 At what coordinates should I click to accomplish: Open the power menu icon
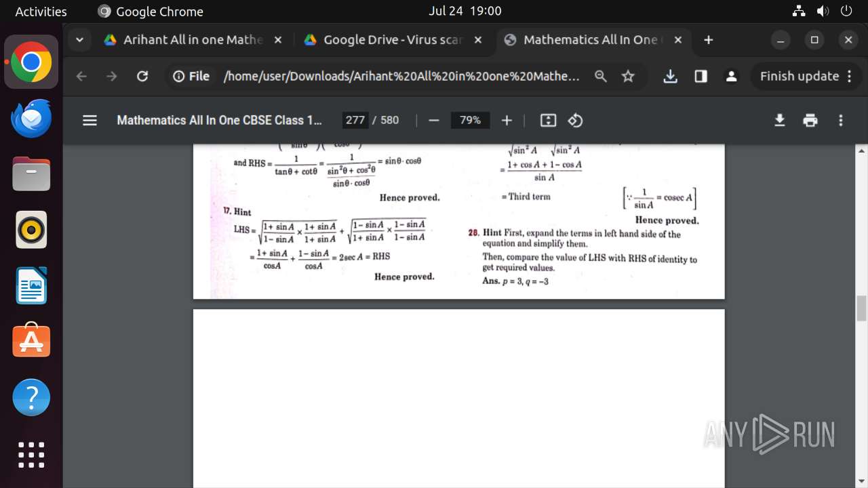846,11
